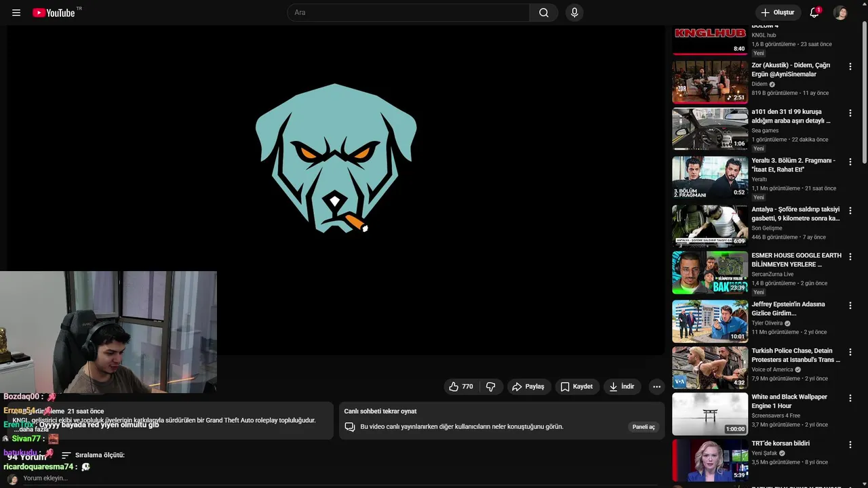The height and width of the screenshot is (488, 868).
Task: Open White and Black Wallpaper thumbnail
Action: click(710, 413)
